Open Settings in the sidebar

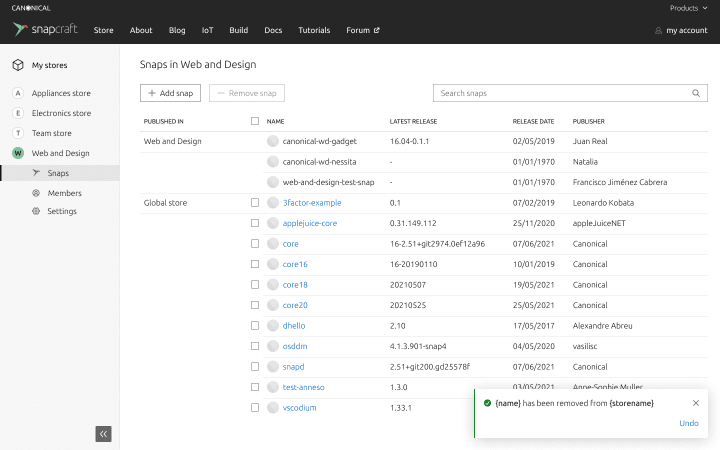(x=62, y=211)
